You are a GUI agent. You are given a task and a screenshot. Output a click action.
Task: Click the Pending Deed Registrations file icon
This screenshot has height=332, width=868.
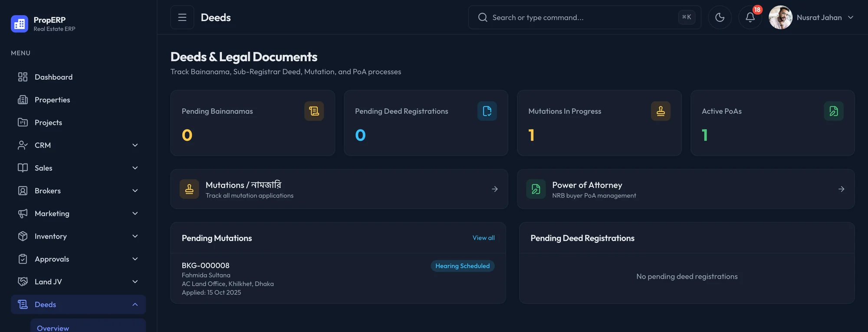(487, 111)
